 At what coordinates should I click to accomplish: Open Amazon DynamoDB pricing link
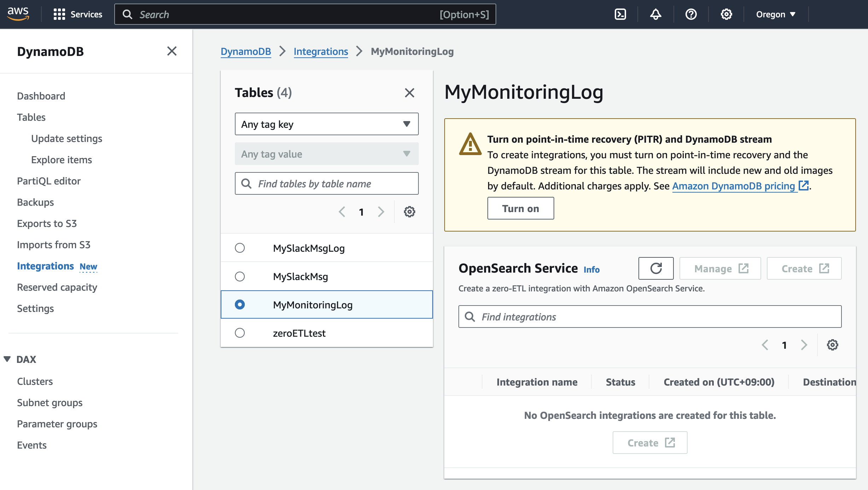coord(734,186)
